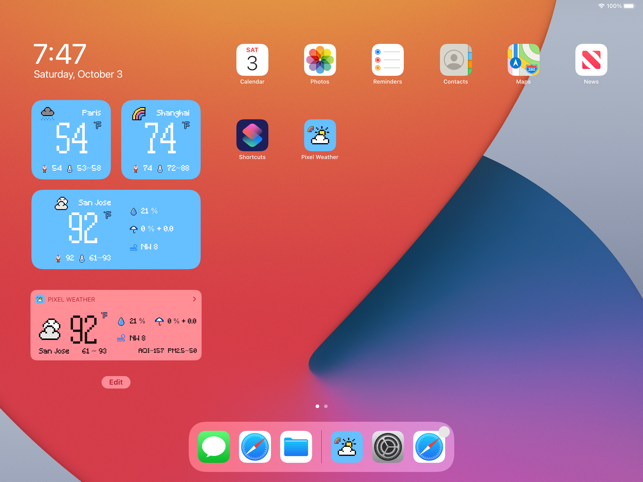643x482 pixels.
Task: Open Pixel Weather in the dock's recent apps
Action: pos(347,447)
